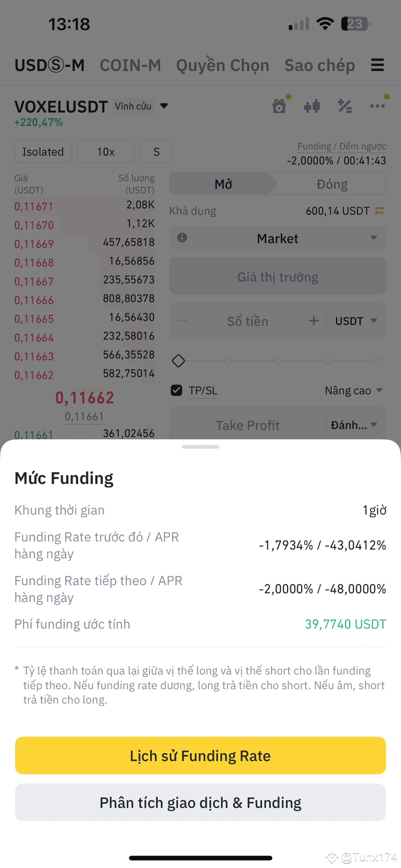Expand the Nâng cao dropdown

pos(354,390)
